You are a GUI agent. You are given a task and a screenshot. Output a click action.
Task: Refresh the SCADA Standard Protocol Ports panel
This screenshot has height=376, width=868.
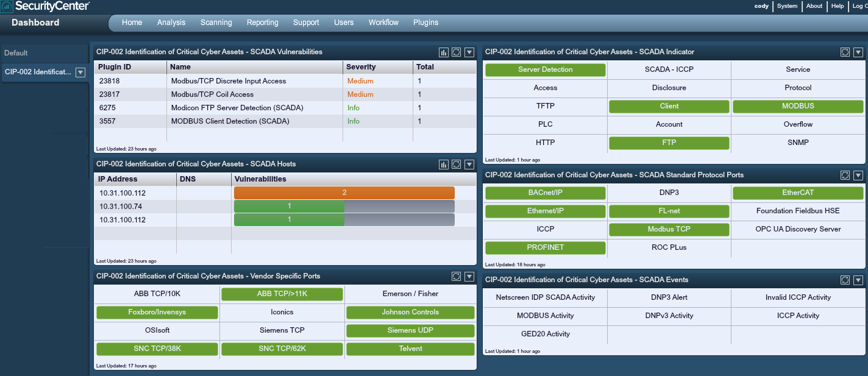click(x=845, y=176)
